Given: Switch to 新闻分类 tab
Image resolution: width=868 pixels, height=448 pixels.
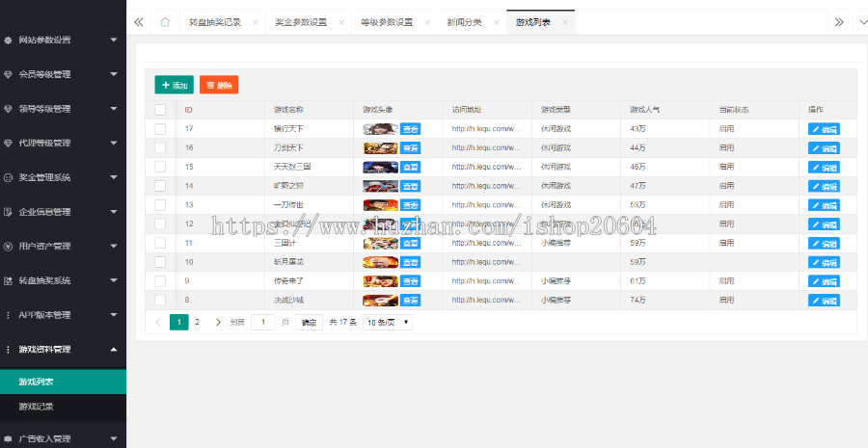Looking at the screenshot, I should point(464,23).
